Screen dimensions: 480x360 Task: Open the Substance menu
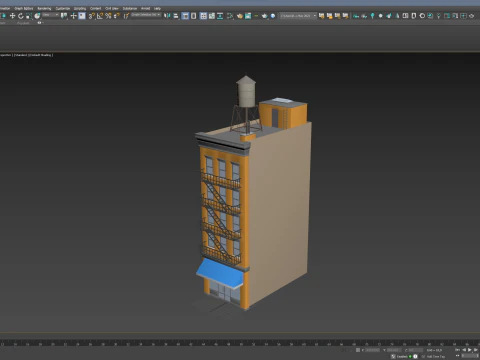click(x=130, y=8)
